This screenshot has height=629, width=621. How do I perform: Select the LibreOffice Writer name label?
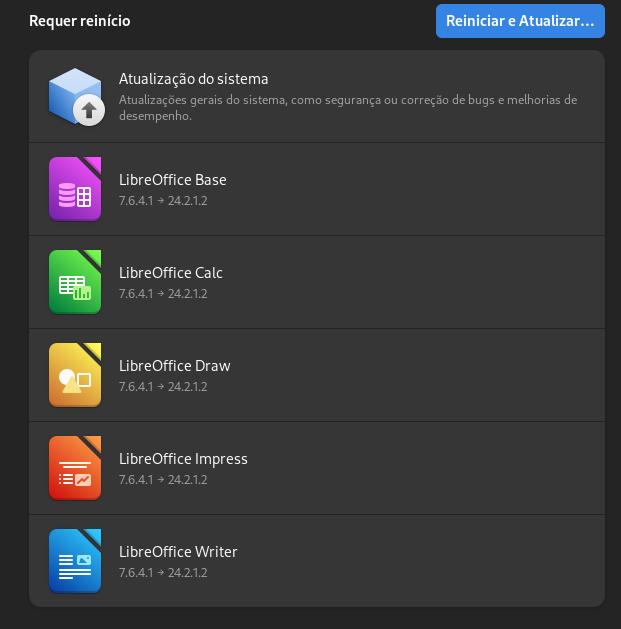(x=178, y=552)
